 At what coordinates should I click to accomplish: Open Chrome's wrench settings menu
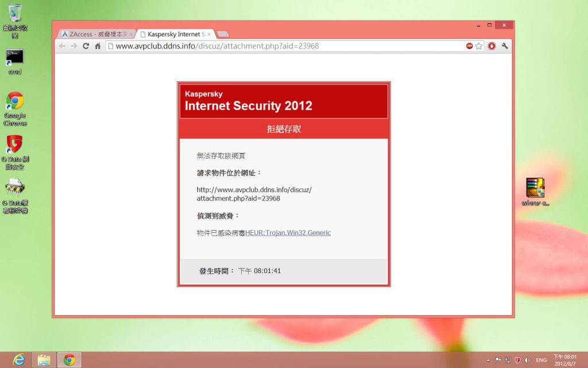[x=505, y=46]
